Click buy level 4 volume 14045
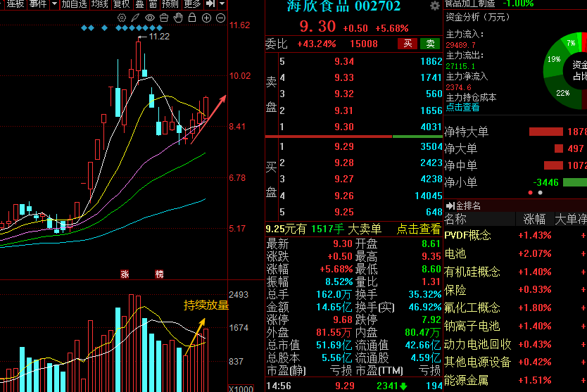Screen dimensions: 587x392 click(x=428, y=196)
